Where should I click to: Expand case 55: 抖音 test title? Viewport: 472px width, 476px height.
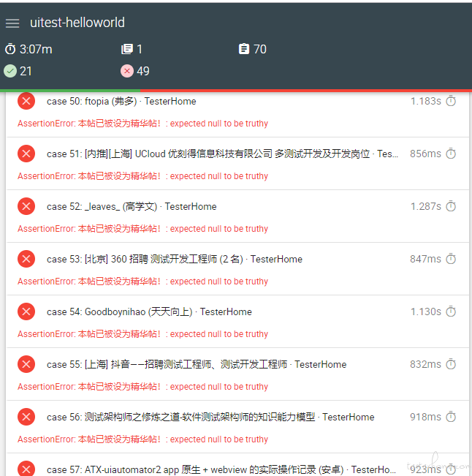coord(197,364)
